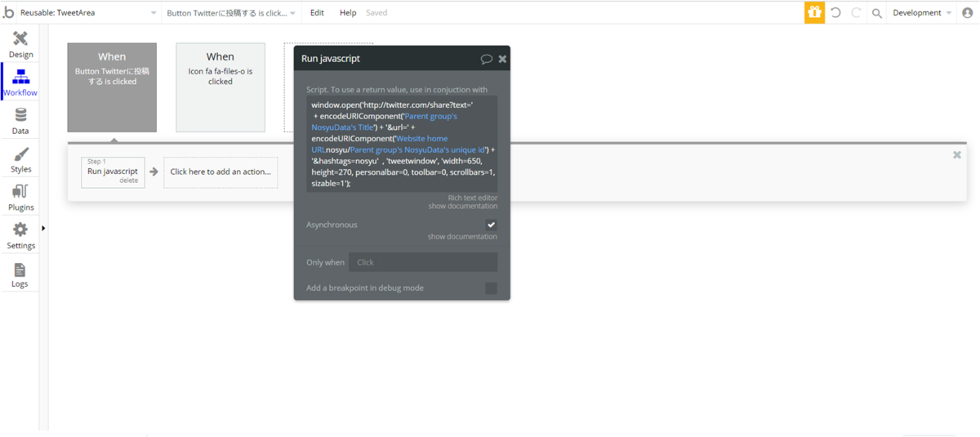Open the Design tab in the sidebar
The width and height of the screenshot is (980, 437).
tap(20, 45)
